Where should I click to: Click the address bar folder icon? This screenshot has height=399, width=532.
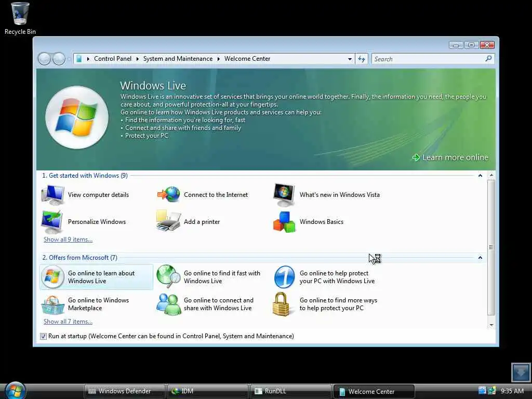click(79, 59)
